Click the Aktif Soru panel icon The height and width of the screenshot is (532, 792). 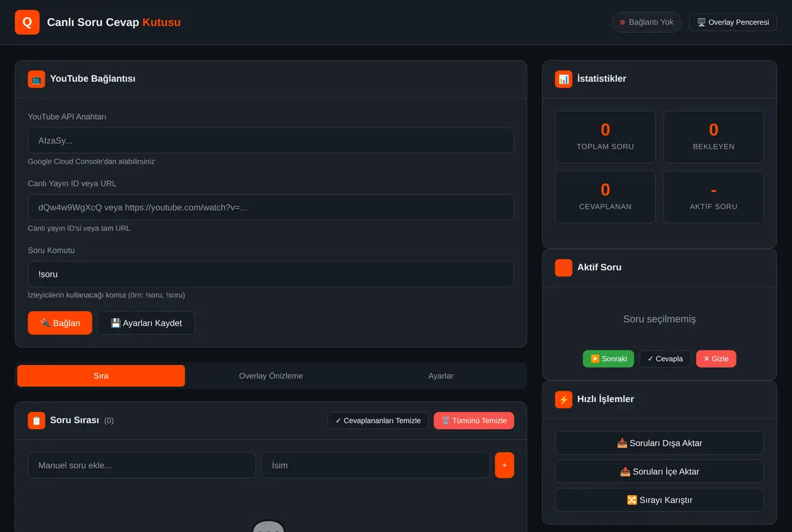564,267
